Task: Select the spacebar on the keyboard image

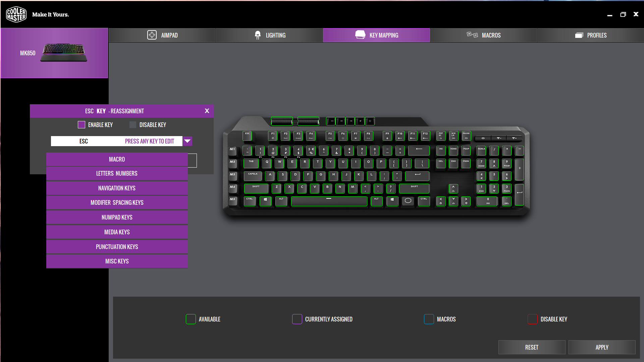Action: pyautogui.click(x=329, y=201)
